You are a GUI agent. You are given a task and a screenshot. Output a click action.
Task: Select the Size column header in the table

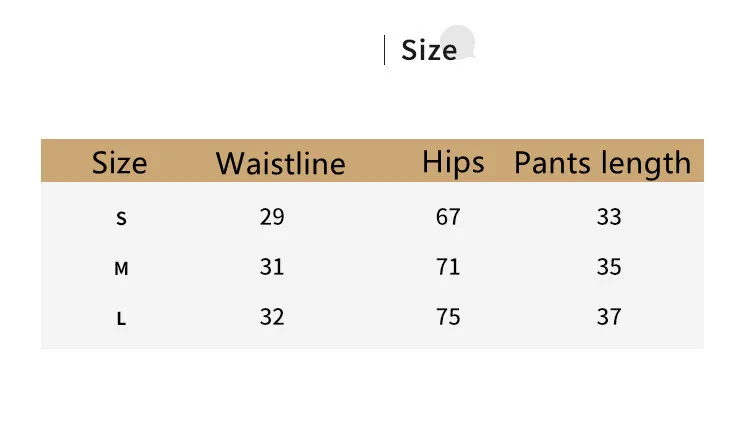point(119,162)
